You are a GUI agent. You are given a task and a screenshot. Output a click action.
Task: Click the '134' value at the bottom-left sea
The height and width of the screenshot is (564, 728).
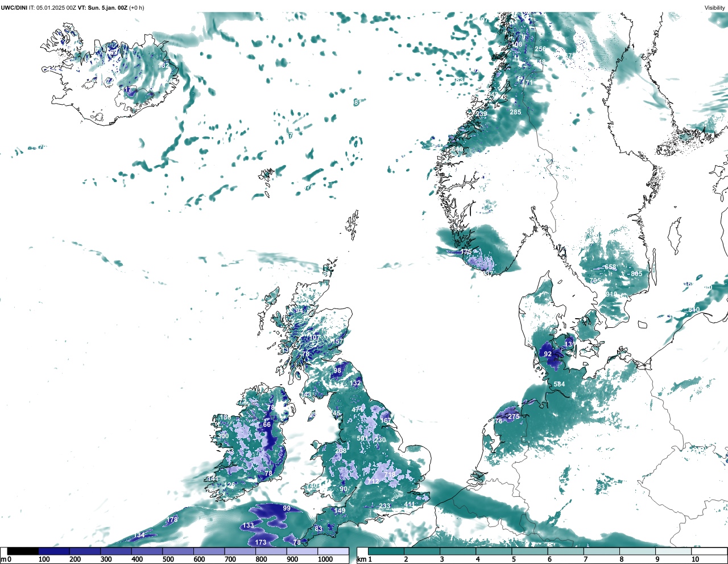coord(139,535)
